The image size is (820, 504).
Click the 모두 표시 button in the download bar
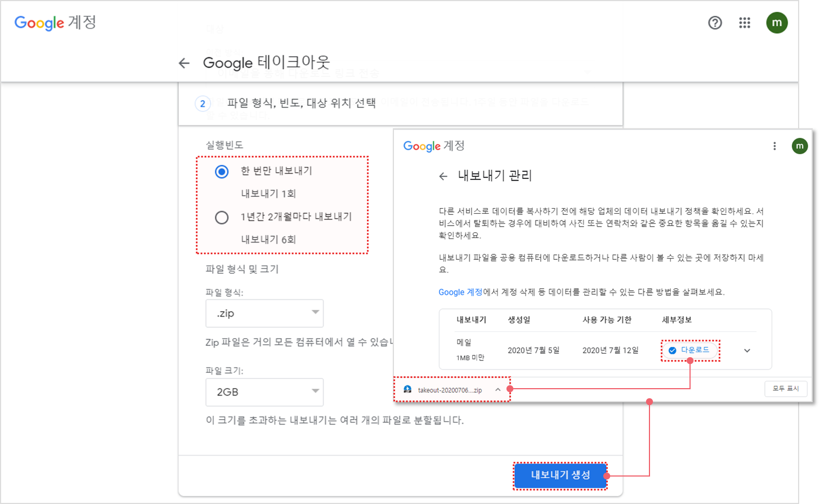coord(786,389)
